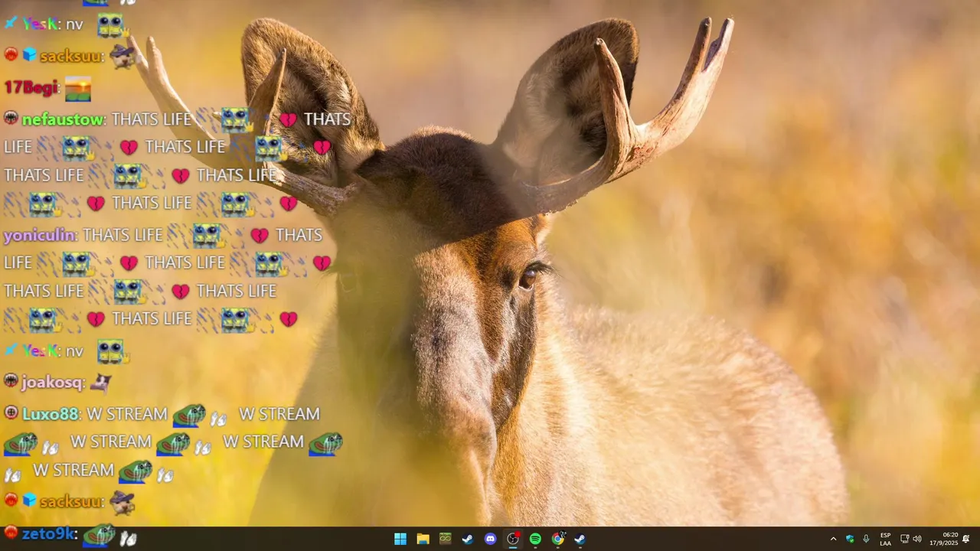Click the username nefaustow in chat
This screenshot has height=551, width=980.
pos(64,119)
